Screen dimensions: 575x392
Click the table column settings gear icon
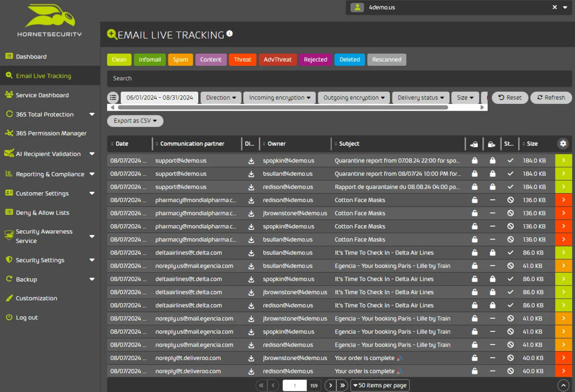tap(563, 143)
